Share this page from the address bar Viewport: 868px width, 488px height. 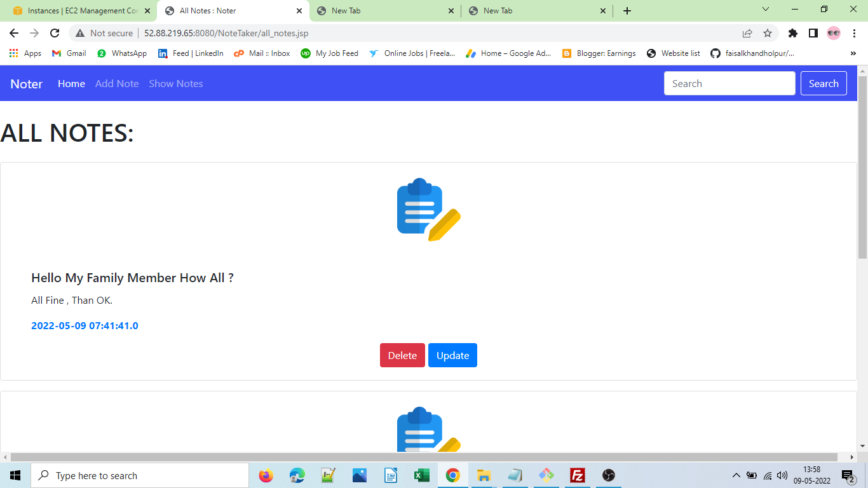[747, 33]
